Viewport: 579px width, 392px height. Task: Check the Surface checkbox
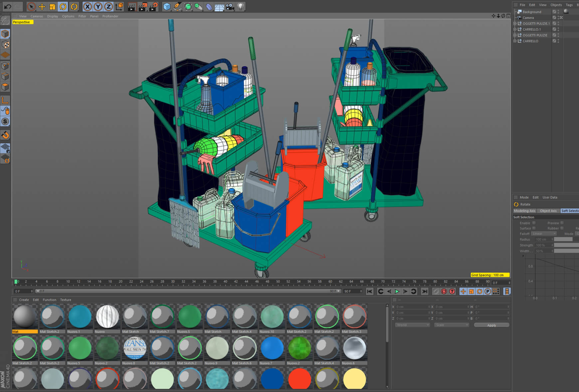pyautogui.click(x=534, y=228)
